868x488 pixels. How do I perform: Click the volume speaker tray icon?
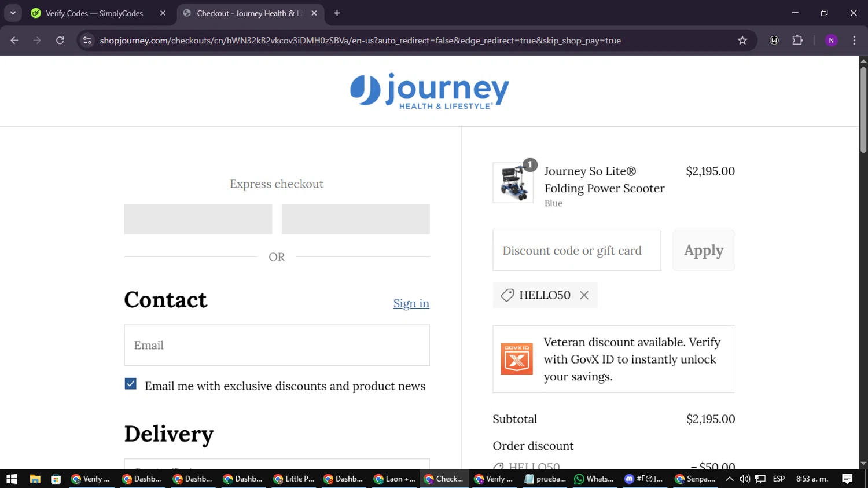745,479
